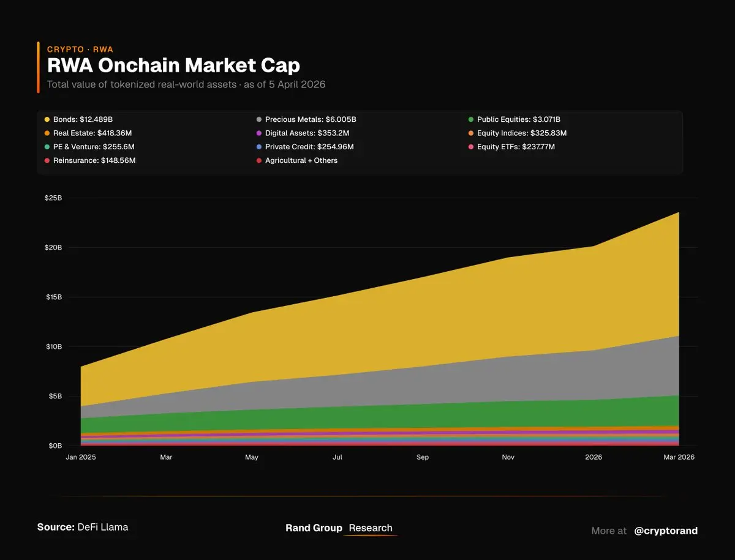Click the green Public Equities legend dot
735x560 pixels.
tap(471, 119)
